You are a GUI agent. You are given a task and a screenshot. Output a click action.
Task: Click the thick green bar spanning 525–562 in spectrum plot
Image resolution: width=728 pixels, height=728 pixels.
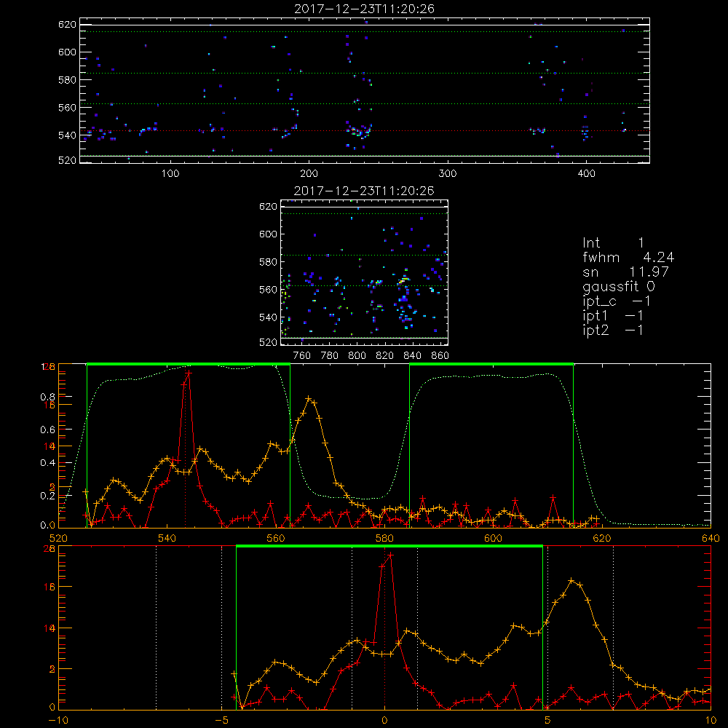pos(189,364)
